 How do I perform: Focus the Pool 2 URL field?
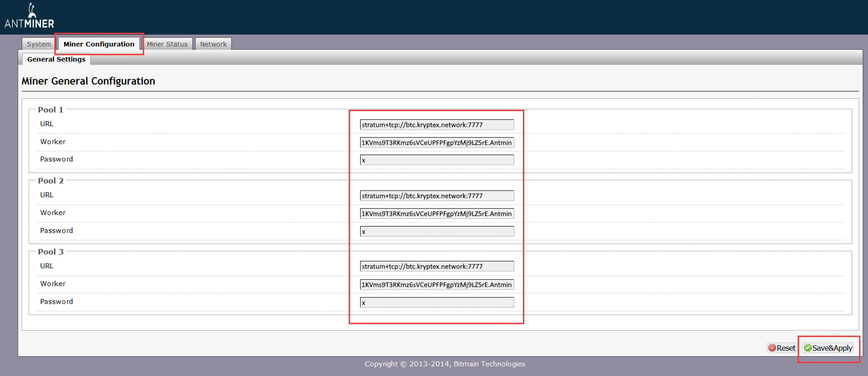click(x=437, y=196)
